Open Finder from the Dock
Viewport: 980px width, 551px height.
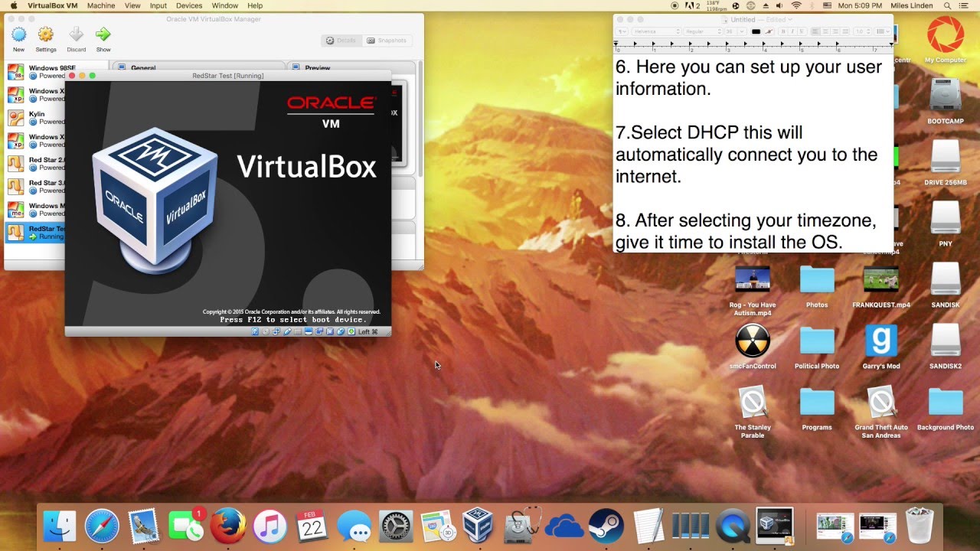pos(60,526)
